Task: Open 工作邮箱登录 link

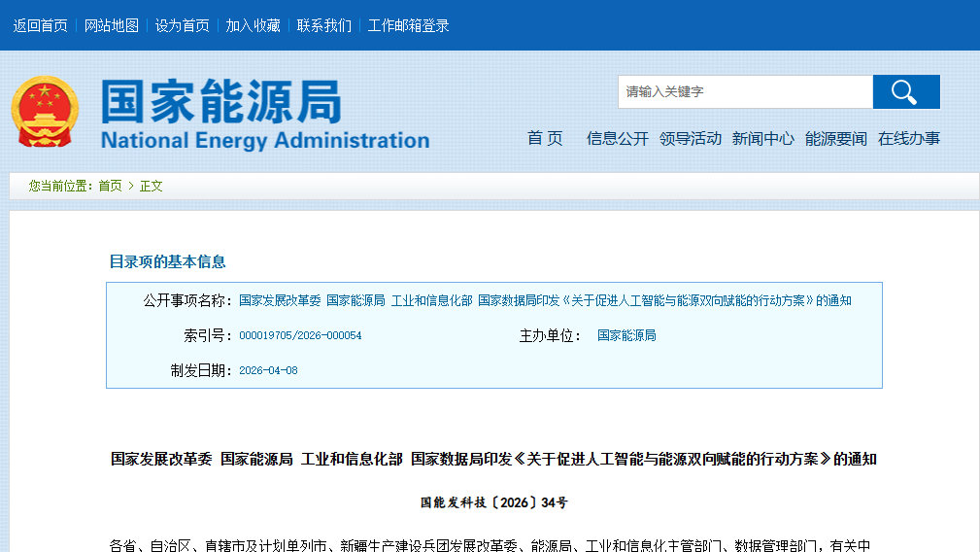Action: point(408,25)
